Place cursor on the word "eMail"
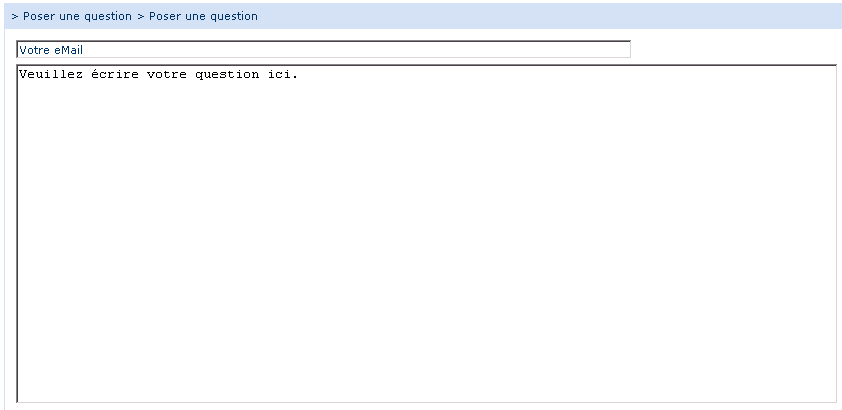This screenshot has width=842, height=410. point(66,49)
